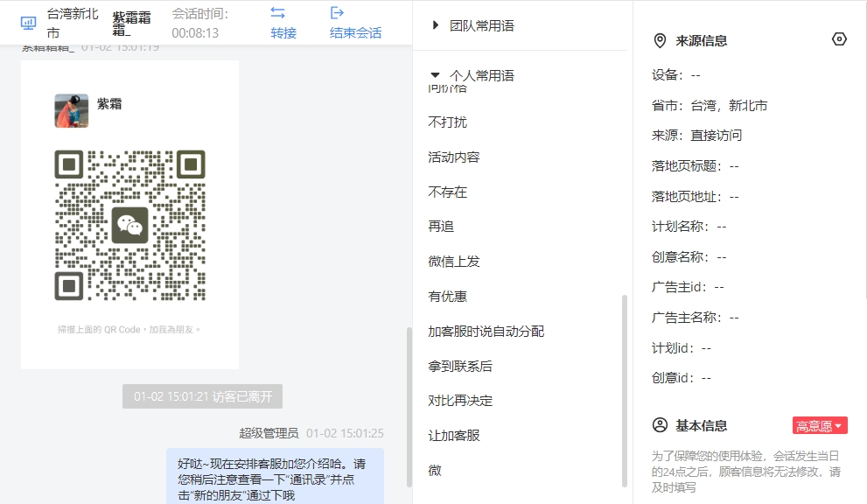Click the 台湾新北市 visitor location label
Image resolution: width=867 pixels, height=504 pixels.
(x=73, y=24)
